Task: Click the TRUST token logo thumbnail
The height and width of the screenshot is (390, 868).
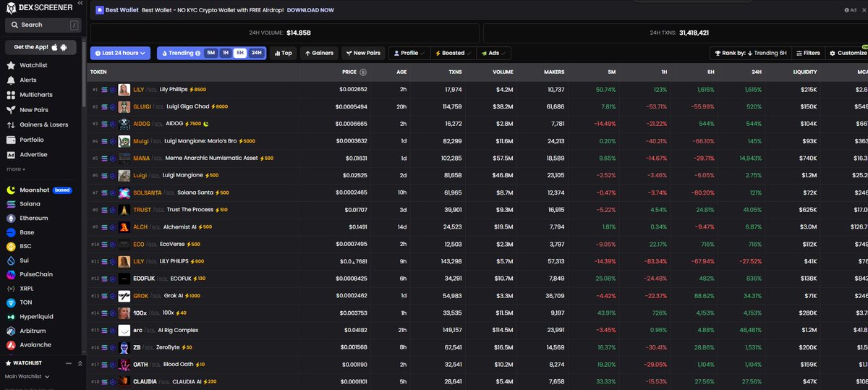Action: point(124,210)
